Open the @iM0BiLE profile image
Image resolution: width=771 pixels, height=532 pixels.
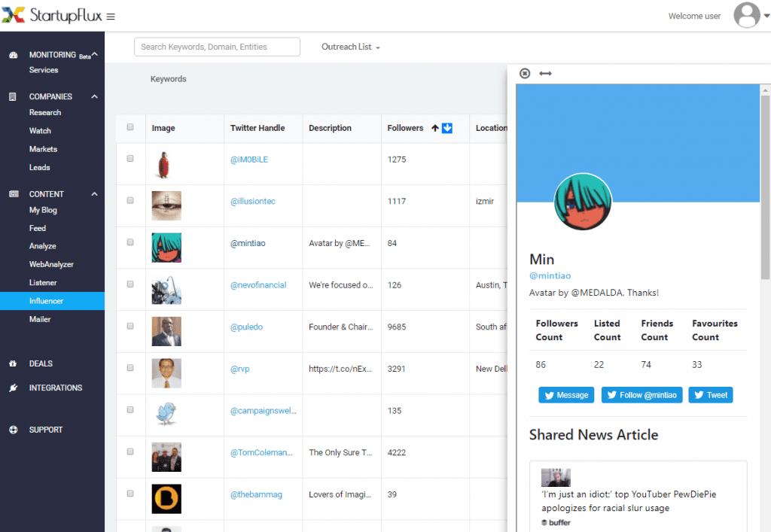tap(164, 164)
